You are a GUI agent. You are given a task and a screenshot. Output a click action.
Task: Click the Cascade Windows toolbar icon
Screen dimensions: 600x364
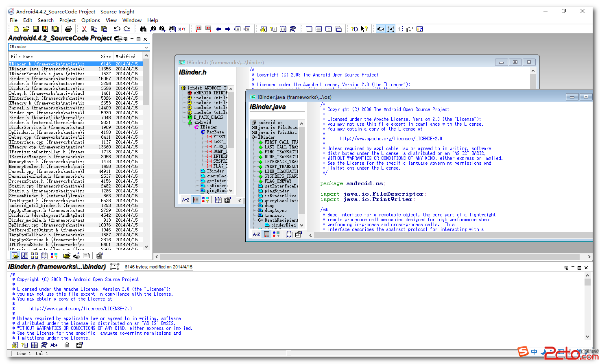click(338, 29)
